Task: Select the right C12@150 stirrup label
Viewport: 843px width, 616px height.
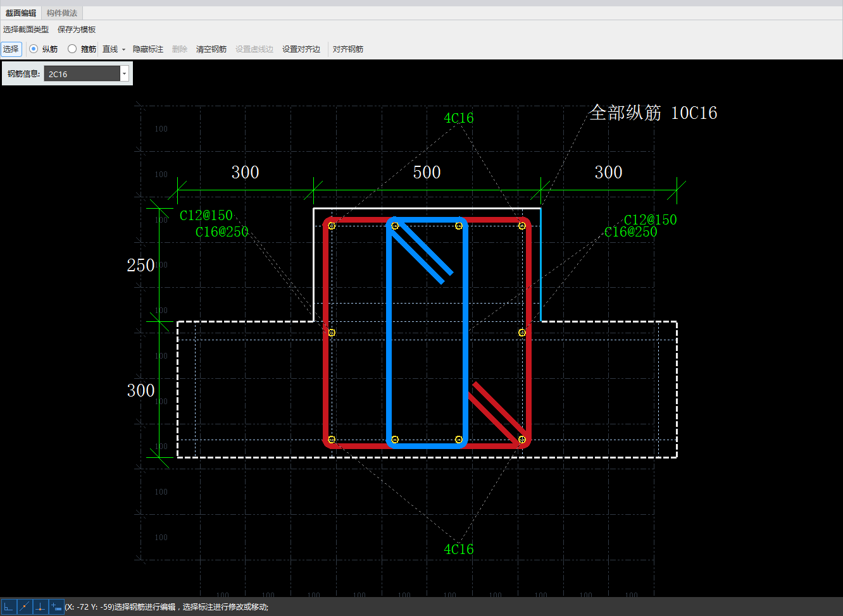Action: pos(651,220)
